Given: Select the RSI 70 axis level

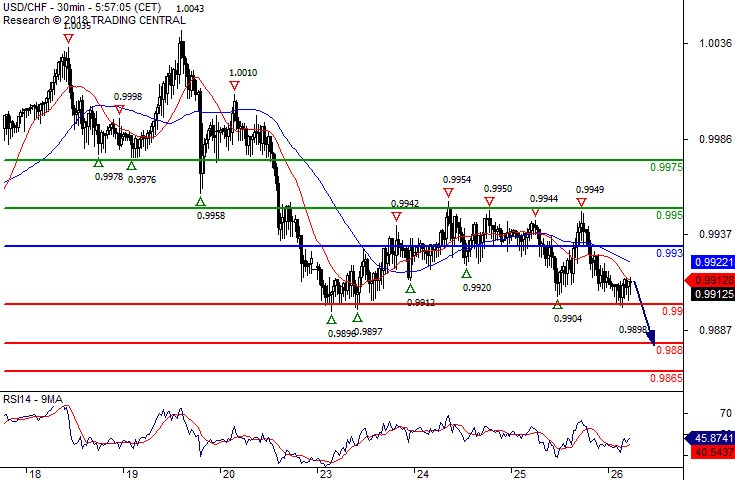Looking at the screenshot, I should tap(726, 413).
